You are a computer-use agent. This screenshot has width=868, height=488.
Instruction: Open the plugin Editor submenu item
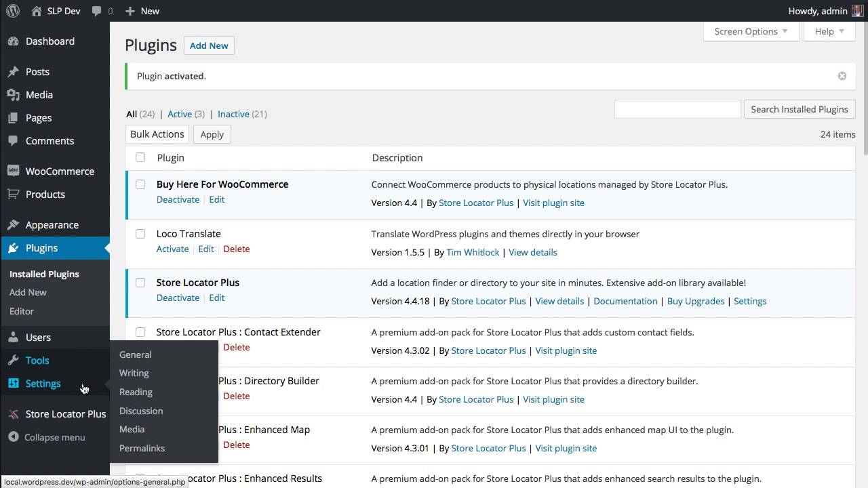tap(22, 311)
